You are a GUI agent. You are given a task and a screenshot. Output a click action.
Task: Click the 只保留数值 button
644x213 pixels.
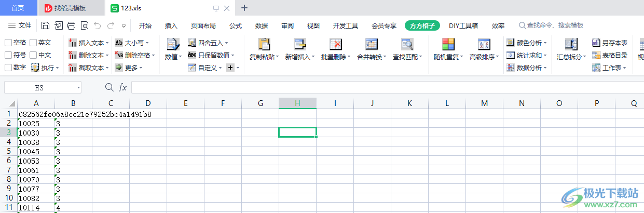[211, 55]
